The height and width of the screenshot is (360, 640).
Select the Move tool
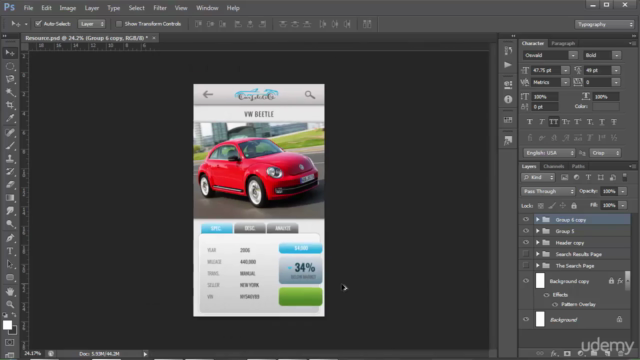tap(10, 53)
